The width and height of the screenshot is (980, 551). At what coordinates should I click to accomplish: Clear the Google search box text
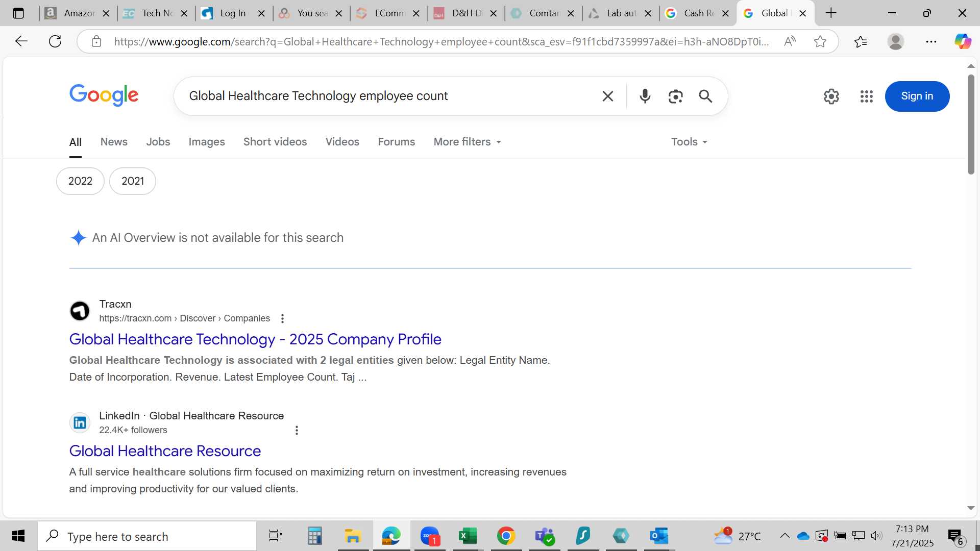pyautogui.click(x=607, y=96)
